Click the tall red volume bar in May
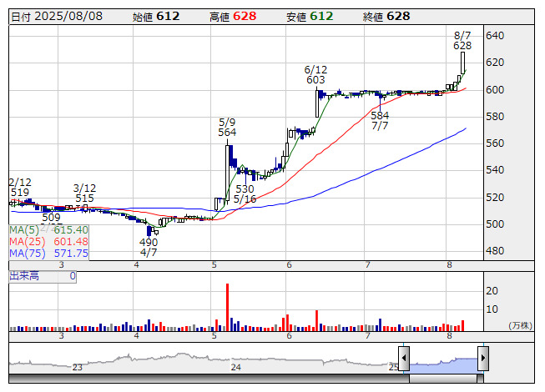Viewport: 545px width, 392px height. (227, 307)
